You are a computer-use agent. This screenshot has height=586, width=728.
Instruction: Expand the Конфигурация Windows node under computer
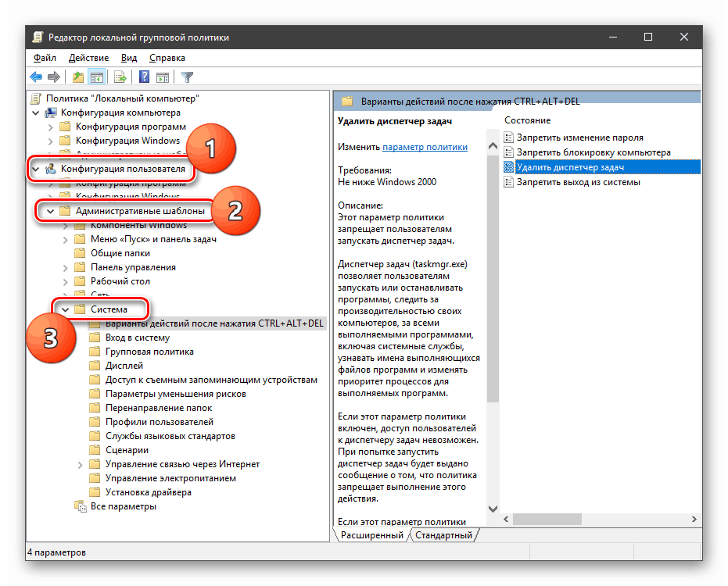point(51,141)
